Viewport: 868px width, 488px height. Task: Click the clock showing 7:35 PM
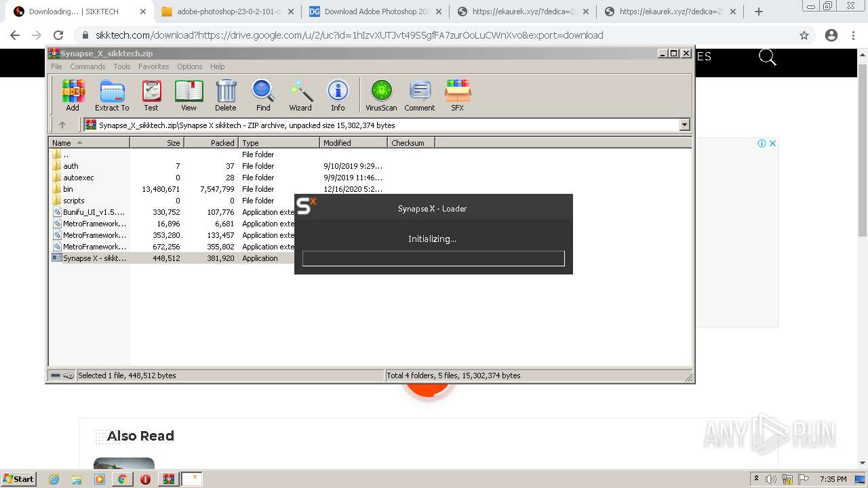click(833, 479)
